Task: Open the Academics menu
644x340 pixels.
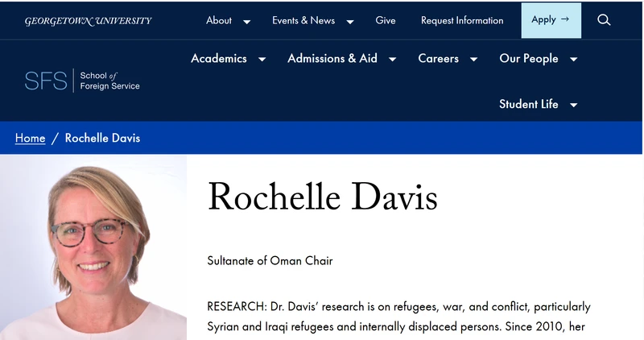Action: tap(219, 58)
